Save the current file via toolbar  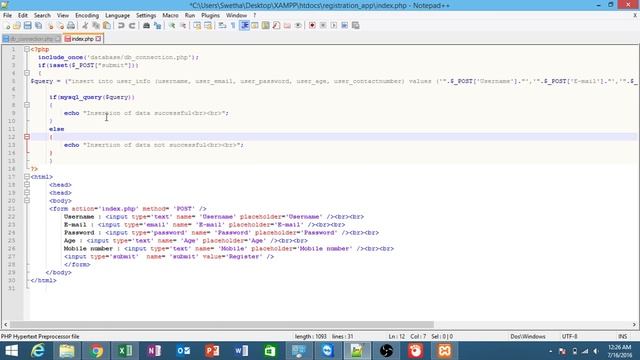click(27, 26)
